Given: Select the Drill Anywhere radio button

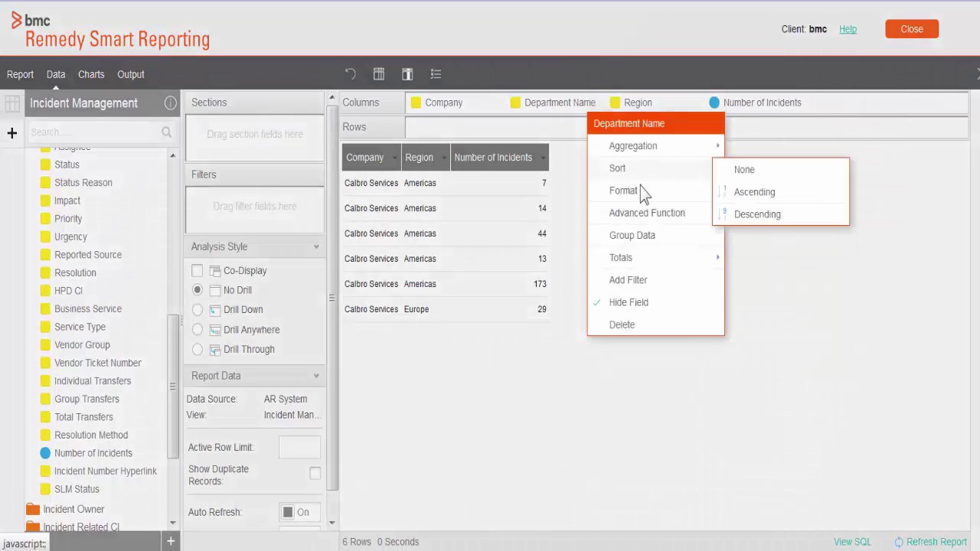Looking at the screenshot, I should pos(198,330).
